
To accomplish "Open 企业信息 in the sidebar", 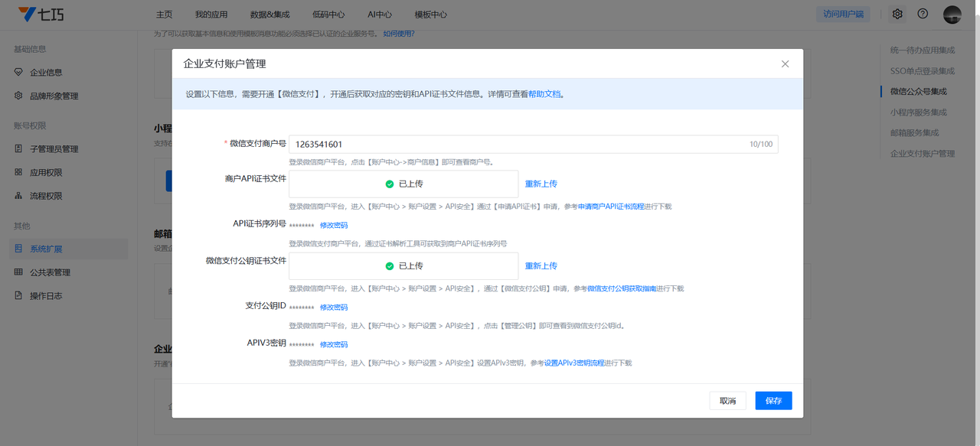I will coord(46,73).
